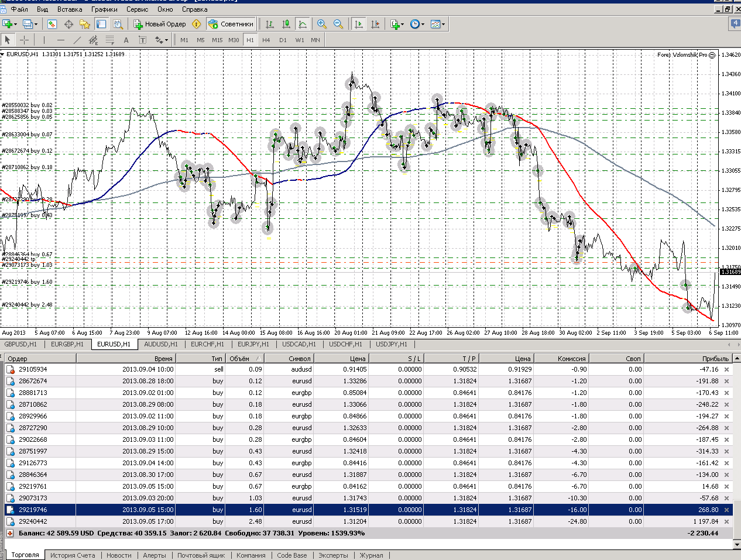Toggle Chart Shift

point(375,24)
